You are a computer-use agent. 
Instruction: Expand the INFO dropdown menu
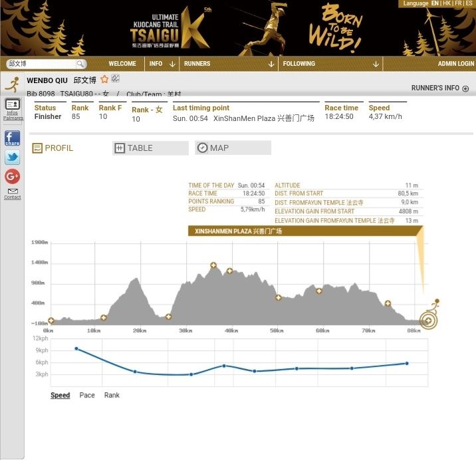pos(162,64)
